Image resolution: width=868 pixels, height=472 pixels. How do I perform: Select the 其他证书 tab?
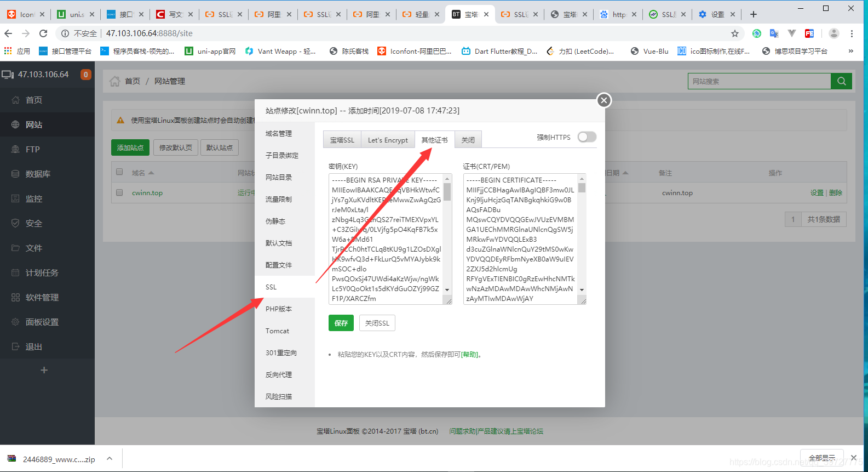434,140
